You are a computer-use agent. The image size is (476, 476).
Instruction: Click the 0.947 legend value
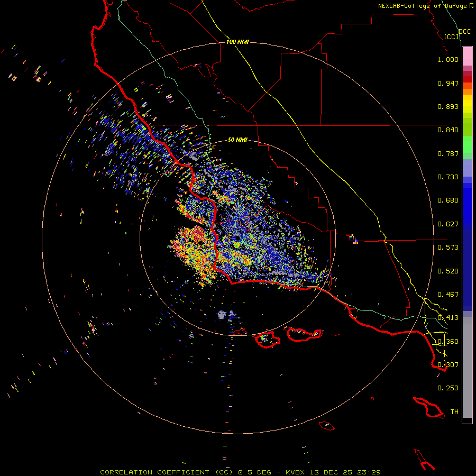pyautogui.click(x=448, y=83)
